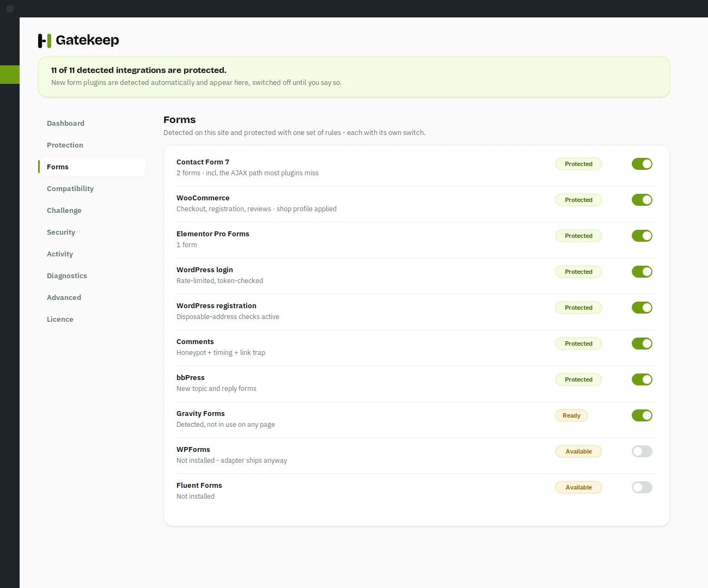View the Activity page
Screen dimensions: 708x588
tap(91, 254)
